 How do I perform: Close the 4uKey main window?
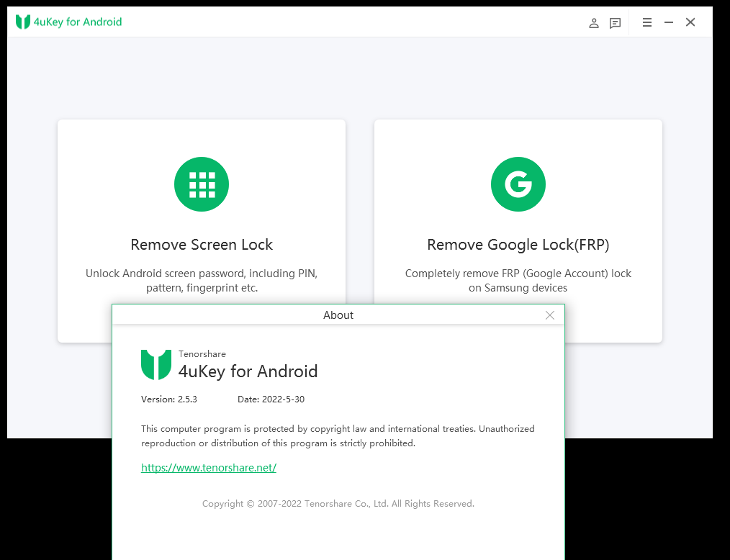coord(690,22)
